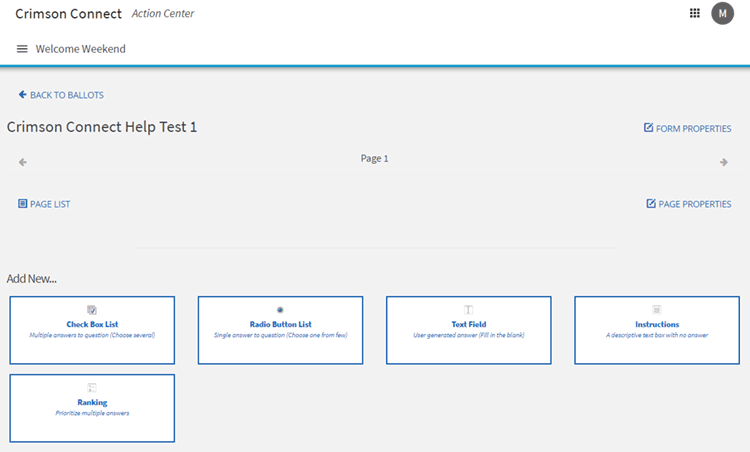Open the hamburger menu beside Welcome Weekend
This screenshot has height=452, width=750.
click(x=22, y=49)
